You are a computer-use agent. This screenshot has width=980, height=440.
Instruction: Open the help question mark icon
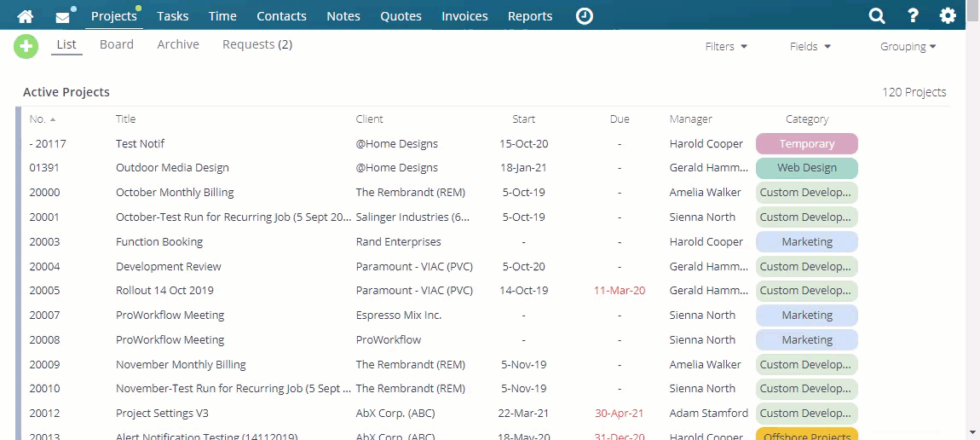(913, 16)
